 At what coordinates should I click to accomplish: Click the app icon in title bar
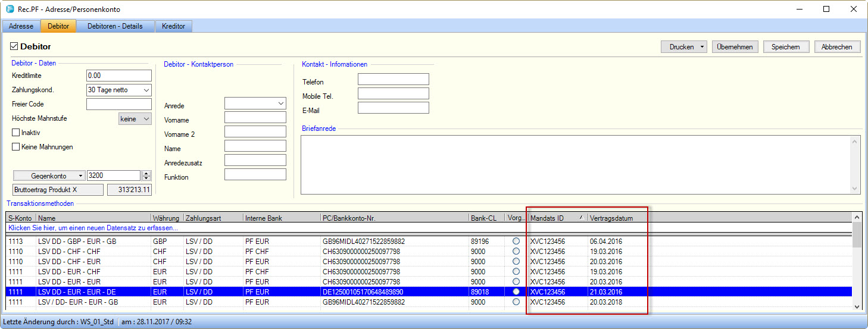(x=10, y=9)
